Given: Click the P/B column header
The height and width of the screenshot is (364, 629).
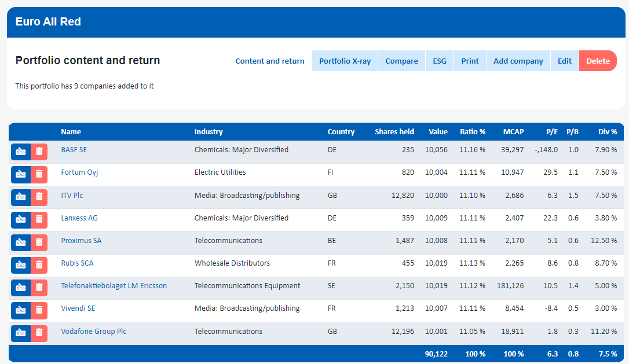Looking at the screenshot, I should click(x=572, y=132).
